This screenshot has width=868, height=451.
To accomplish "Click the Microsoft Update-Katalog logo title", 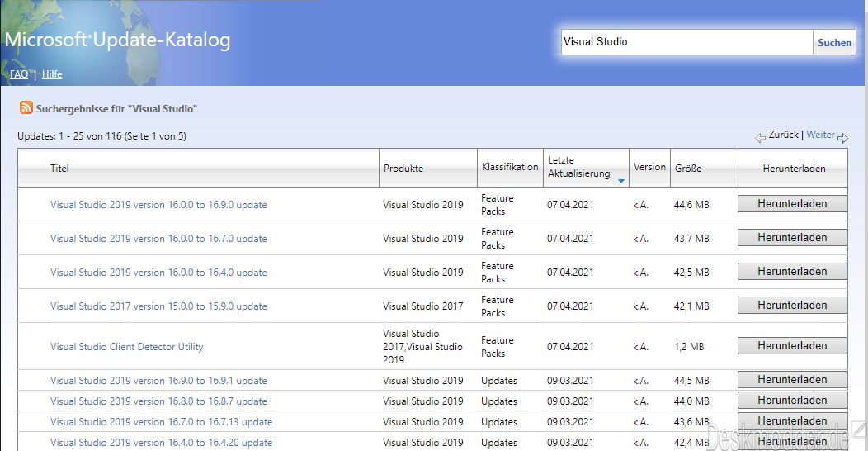I will coord(118,40).
